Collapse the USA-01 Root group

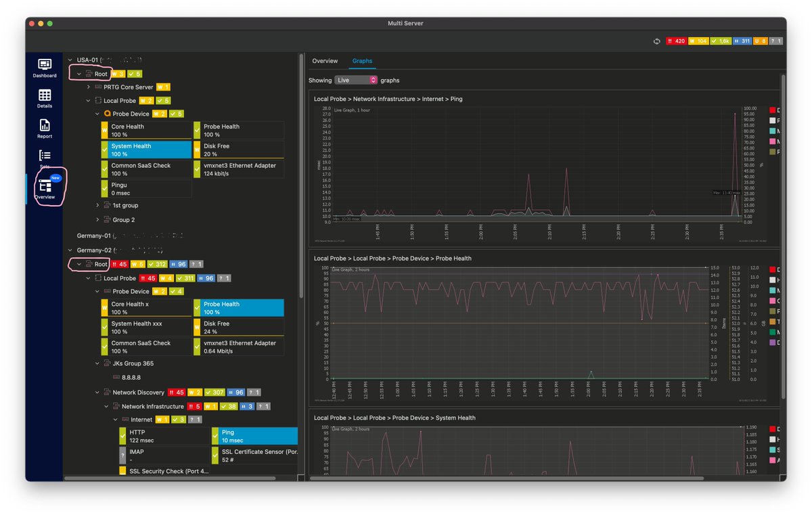78,73
